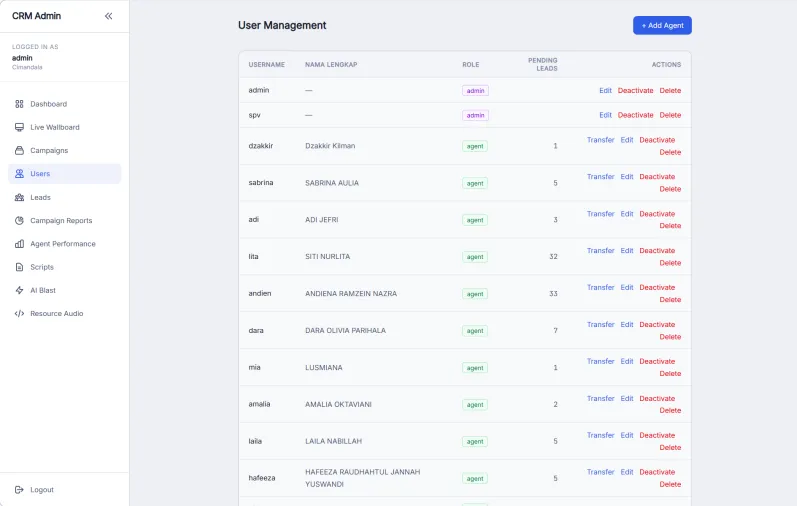Click the admin role badge for spv
This screenshot has width=797, height=506.
point(475,115)
